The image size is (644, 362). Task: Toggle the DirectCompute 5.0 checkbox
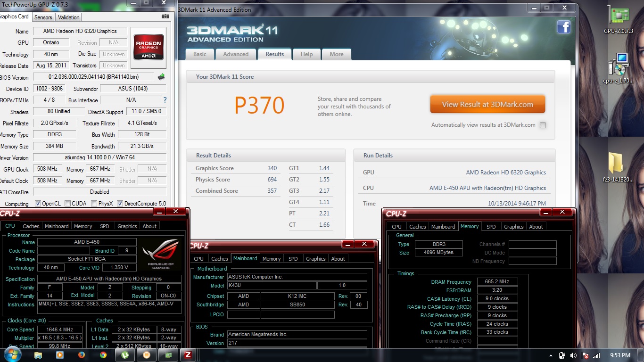click(120, 204)
